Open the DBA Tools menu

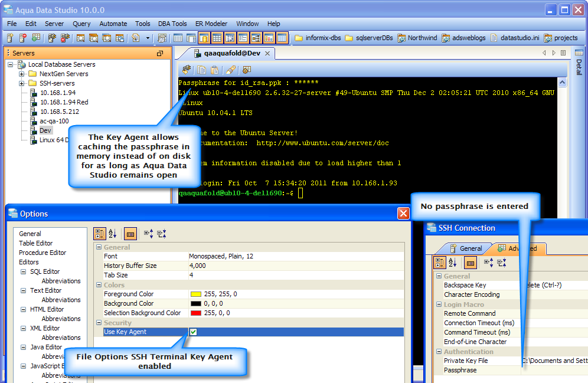pyautogui.click(x=172, y=24)
